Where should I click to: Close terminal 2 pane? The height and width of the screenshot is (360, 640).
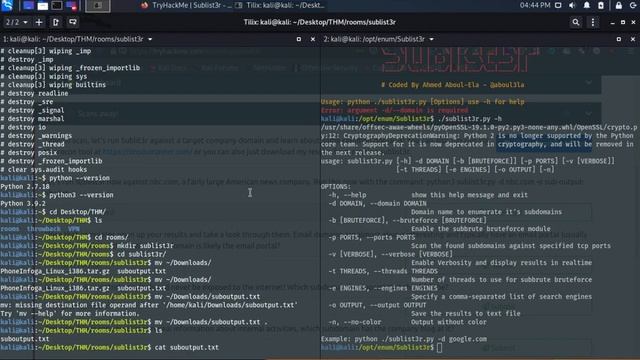633,39
